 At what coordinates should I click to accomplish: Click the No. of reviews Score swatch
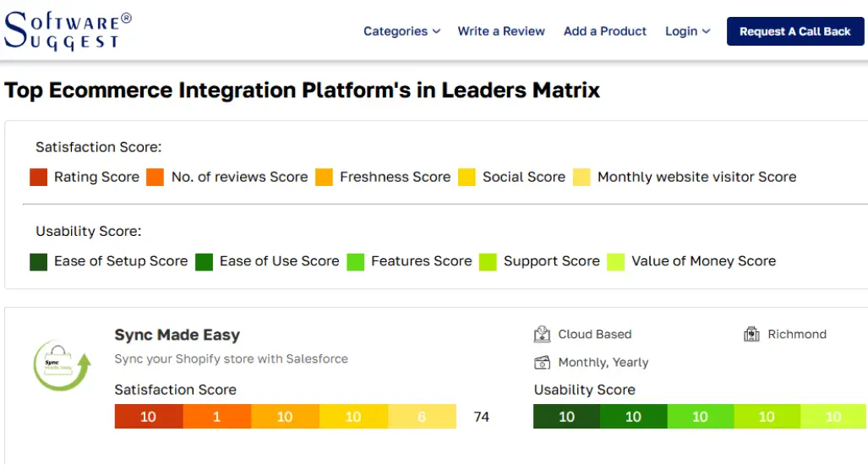(x=155, y=178)
